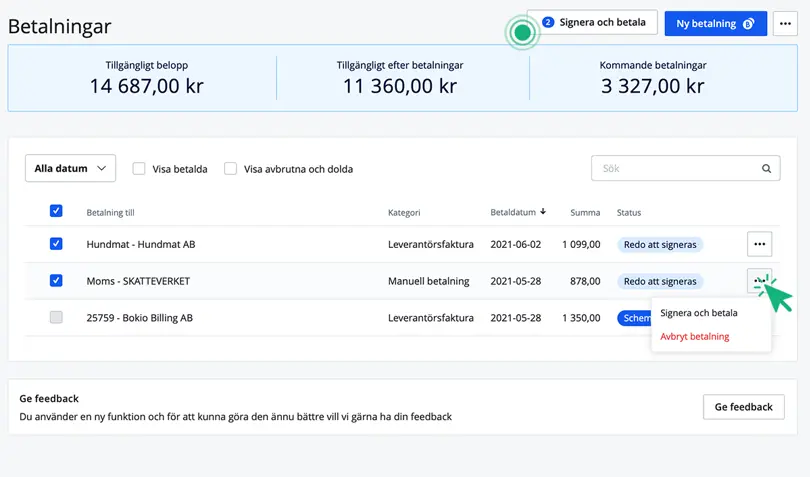
Task: Click the 878,00 amount cell
Action: click(x=585, y=281)
